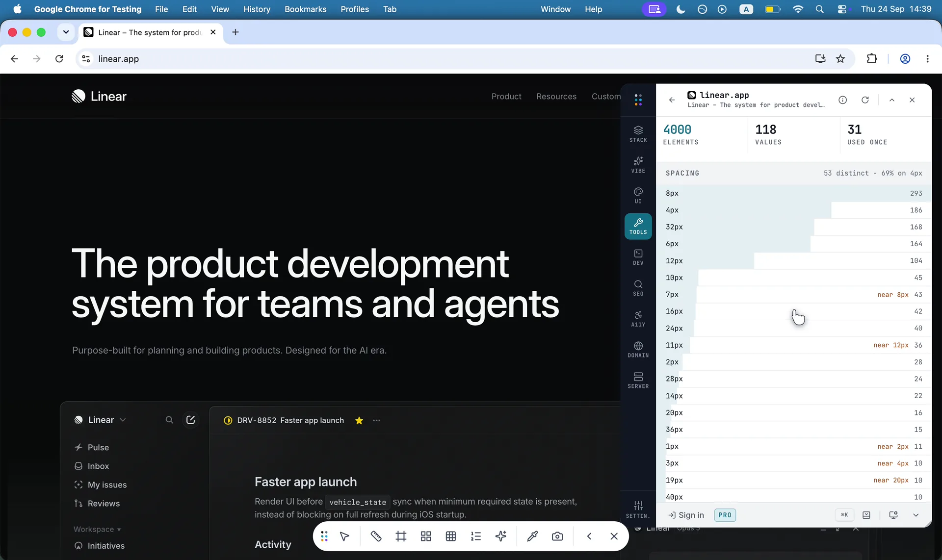Open the Vibe tab in the extension sidebar
This screenshot has height=560, width=942.
tap(638, 165)
